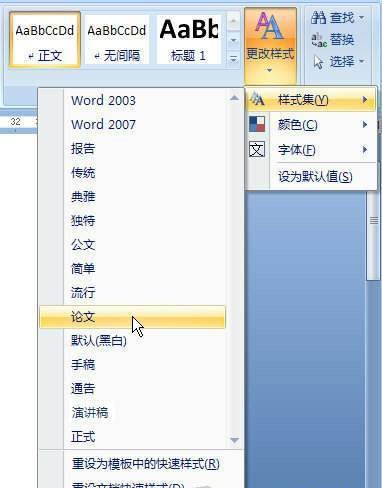Click style set list scroll-down arrow

234,440
